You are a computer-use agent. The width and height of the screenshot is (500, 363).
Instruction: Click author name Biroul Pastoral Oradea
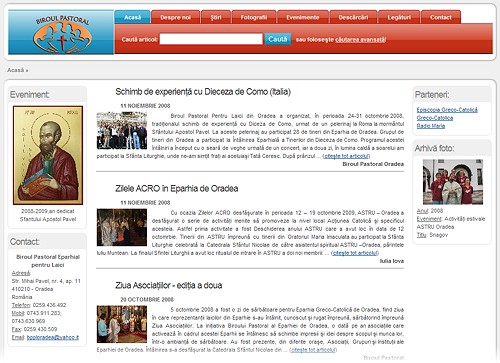click(373, 164)
